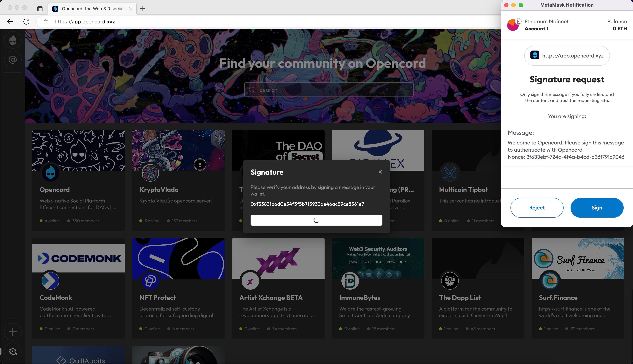
Task: Click the Parallex planet banner
Action: 378,145
